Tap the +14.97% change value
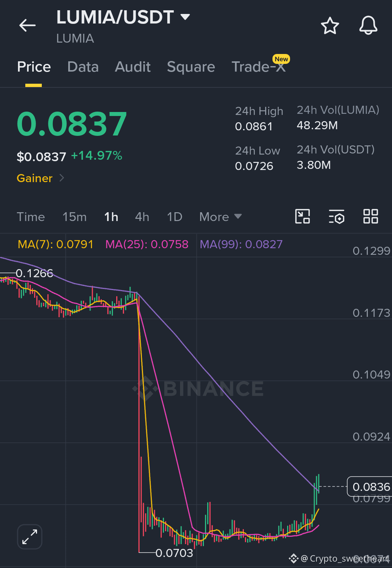The width and height of the screenshot is (392, 568). click(x=96, y=156)
